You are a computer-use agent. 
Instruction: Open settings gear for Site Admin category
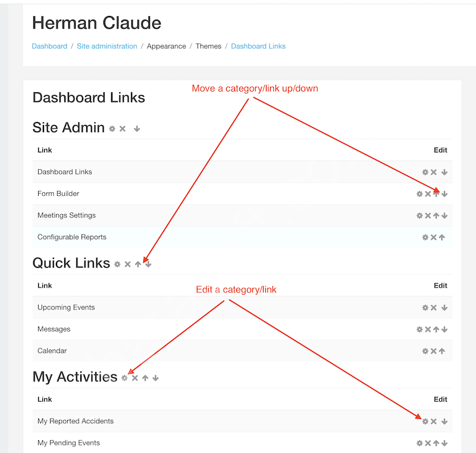pyautogui.click(x=112, y=129)
